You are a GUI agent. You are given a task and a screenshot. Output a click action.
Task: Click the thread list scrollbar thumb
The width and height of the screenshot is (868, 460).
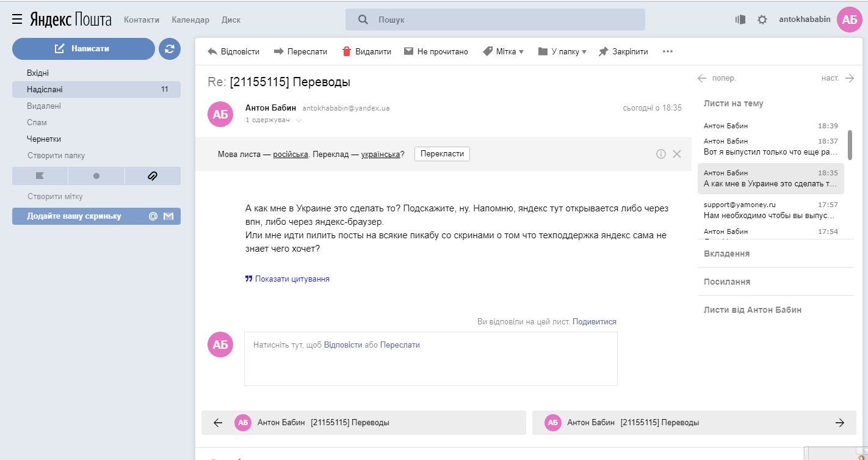click(850, 145)
